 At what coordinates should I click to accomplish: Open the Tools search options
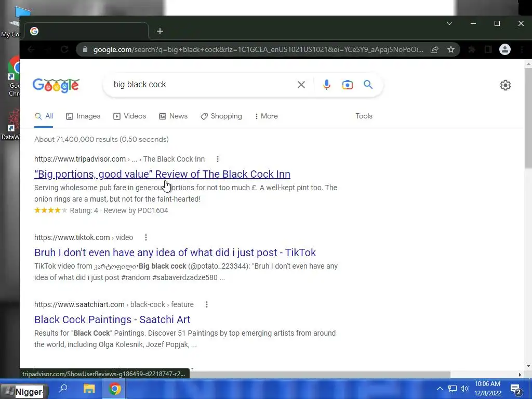click(364, 116)
